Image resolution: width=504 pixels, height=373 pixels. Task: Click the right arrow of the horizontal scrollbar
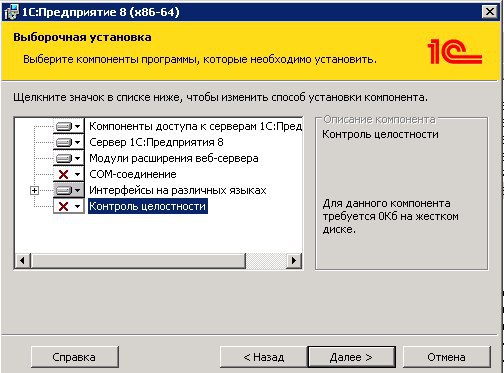coord(294,260)
